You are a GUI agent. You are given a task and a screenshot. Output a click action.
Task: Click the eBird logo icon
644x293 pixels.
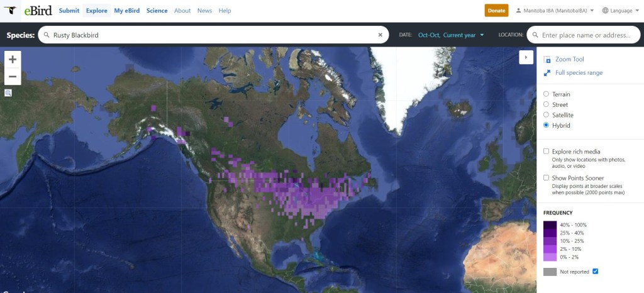(10, 11)
